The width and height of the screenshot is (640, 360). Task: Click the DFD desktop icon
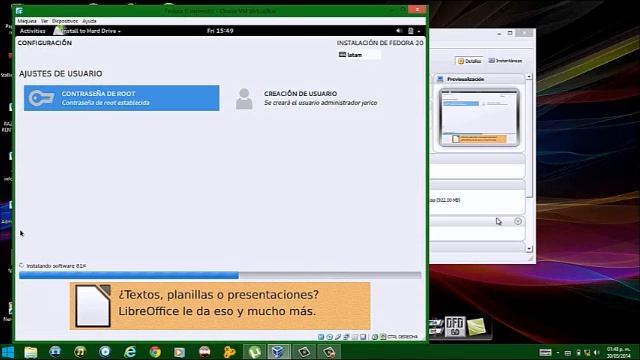point(455,327)
